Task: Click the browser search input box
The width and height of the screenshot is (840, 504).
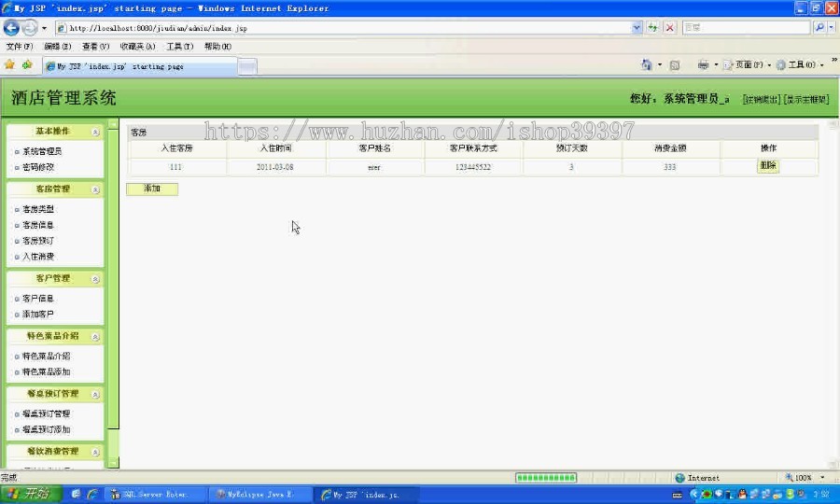Action: tap(747, 27)
